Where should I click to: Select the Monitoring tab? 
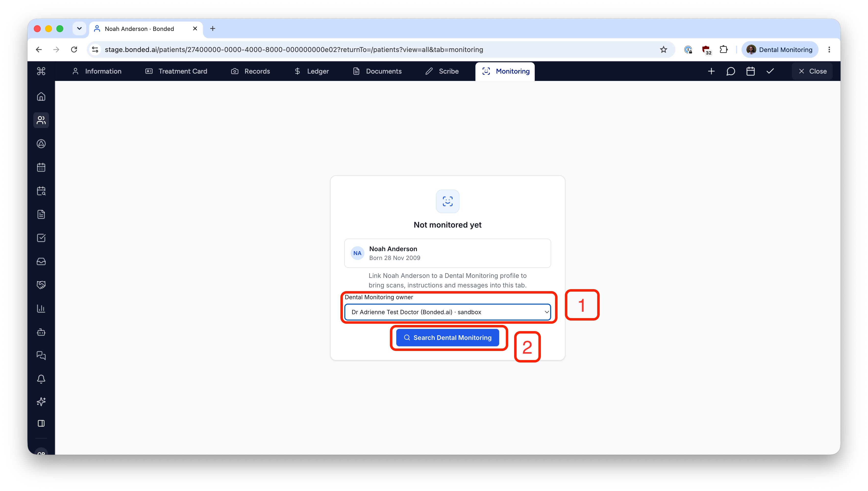[x=505, y=71]
